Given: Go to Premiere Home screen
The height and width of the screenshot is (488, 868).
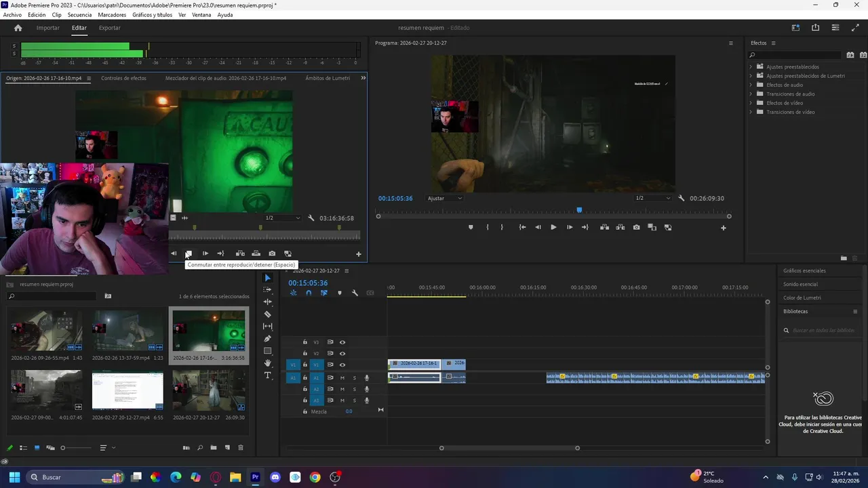Looking at the screenshot, I should coord(18,28).
